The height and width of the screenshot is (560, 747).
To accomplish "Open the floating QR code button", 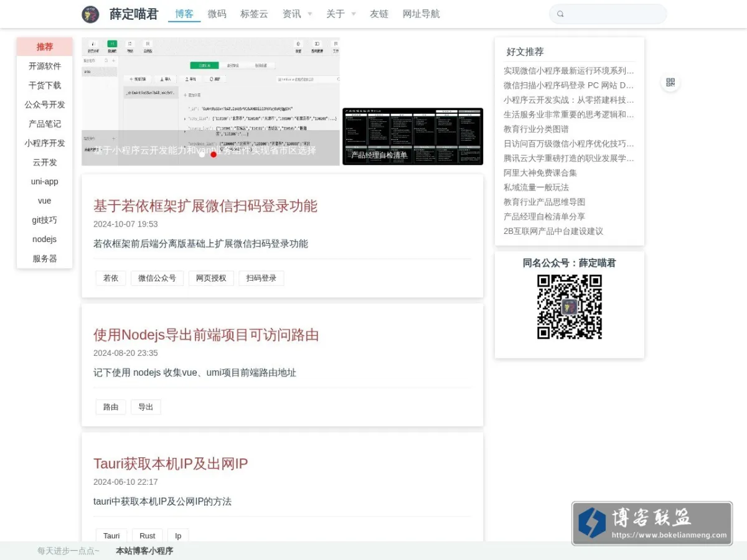I will (x=670, y=83).
